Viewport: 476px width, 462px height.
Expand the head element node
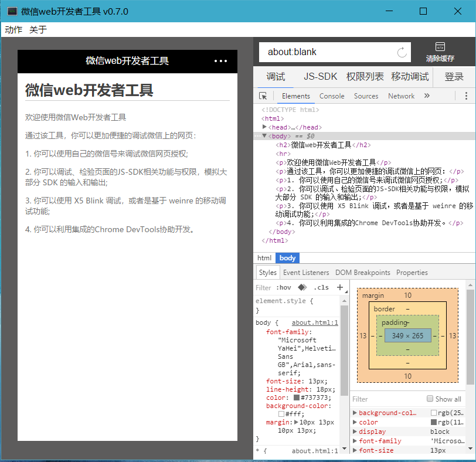tap(264, 127)
